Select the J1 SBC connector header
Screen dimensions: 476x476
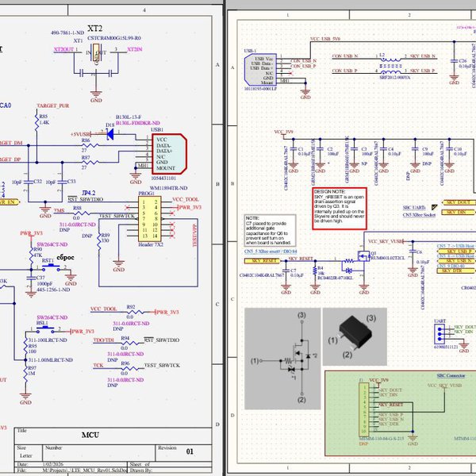tap(363, 409)
